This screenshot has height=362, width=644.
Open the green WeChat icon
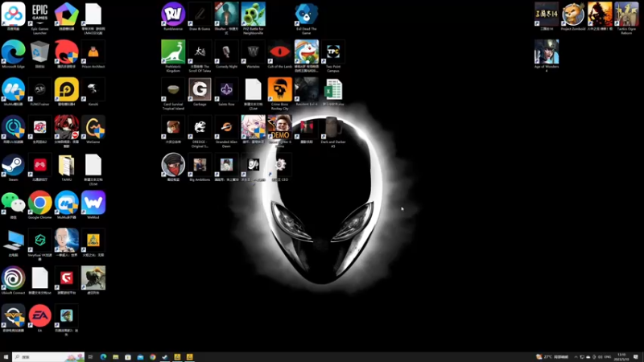13,206
